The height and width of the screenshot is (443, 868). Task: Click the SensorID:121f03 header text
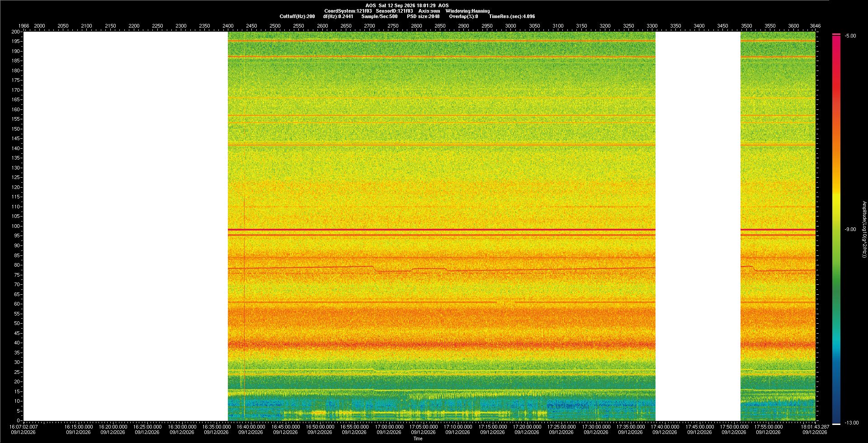(x=394, y=11)
